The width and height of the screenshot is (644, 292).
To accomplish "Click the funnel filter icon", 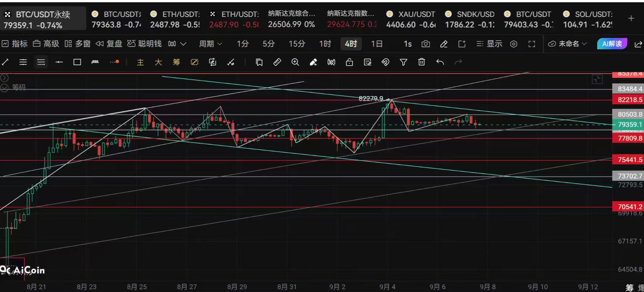I will click(x=403, y=62).
